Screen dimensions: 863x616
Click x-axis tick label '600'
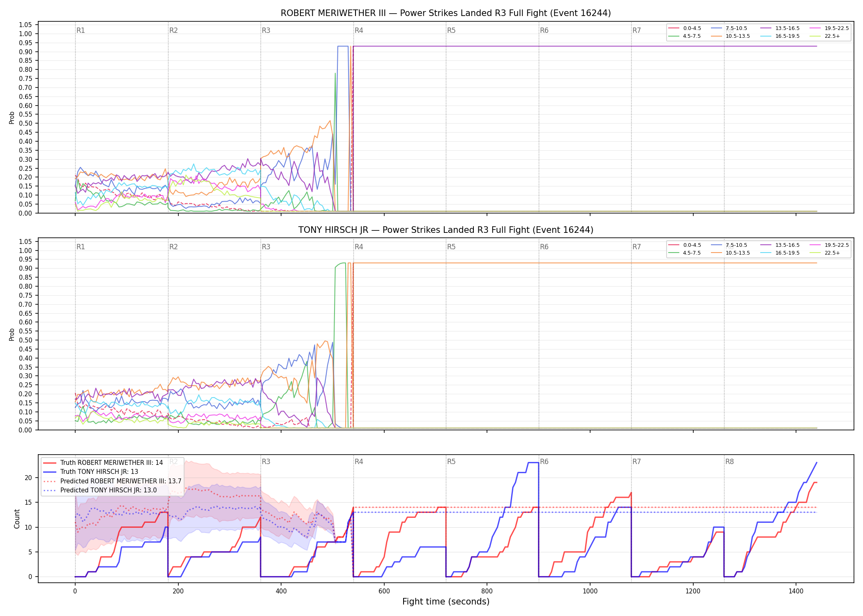pyautogui.click(x=384, y=591)
